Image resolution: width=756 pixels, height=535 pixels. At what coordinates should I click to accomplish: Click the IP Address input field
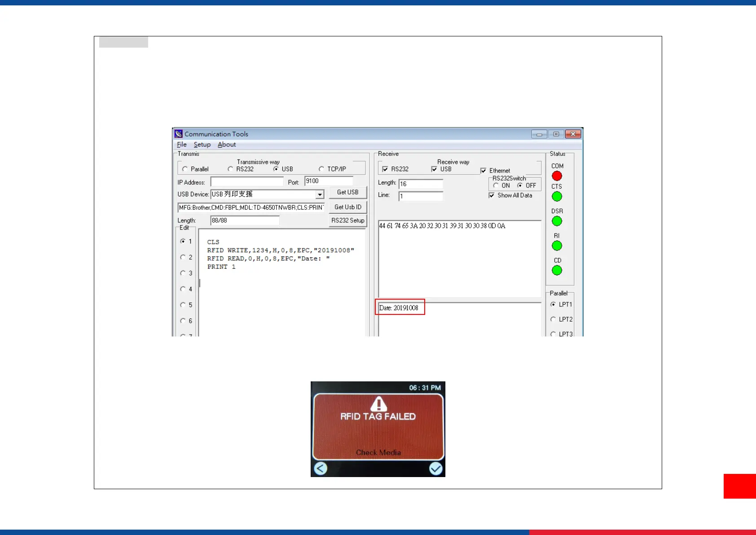click(x=247, y=182)
